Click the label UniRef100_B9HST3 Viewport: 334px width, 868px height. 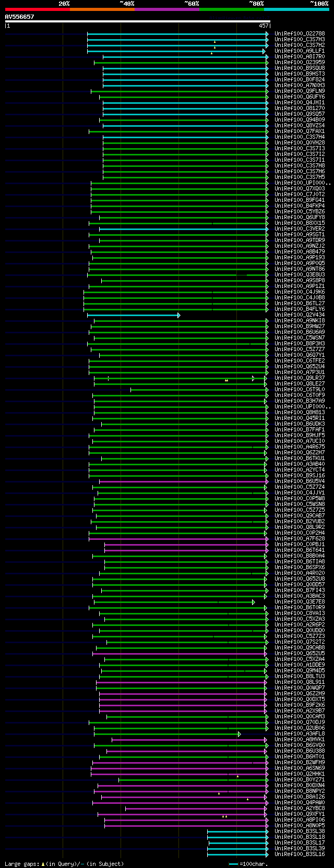(300, 74)
